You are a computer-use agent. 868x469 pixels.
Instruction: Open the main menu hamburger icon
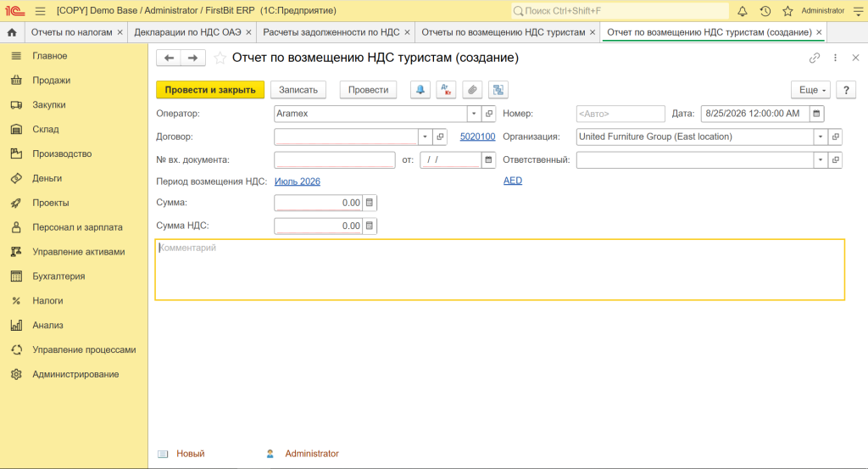(x=41, y=10)
